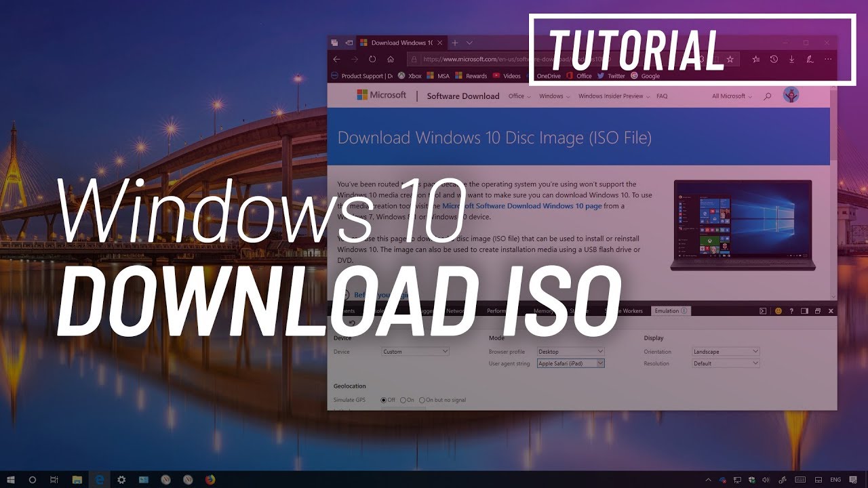The width and height of the screenshot is (868, 488).
Task: Open the Edge downloads icon
Action: pyautogui.click(x=791, y=59)
